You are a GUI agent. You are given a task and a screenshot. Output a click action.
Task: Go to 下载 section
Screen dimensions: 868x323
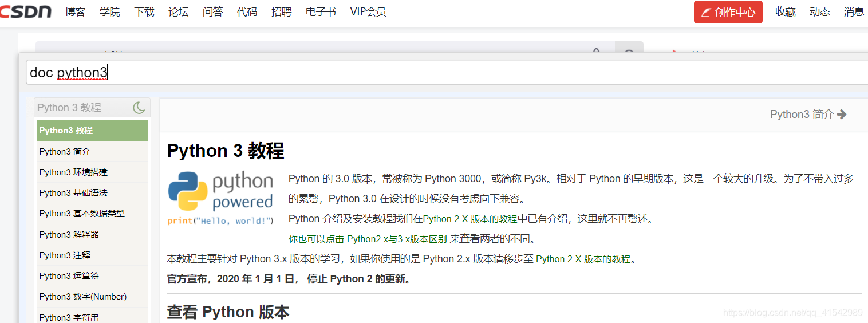(x=144, y=12)
